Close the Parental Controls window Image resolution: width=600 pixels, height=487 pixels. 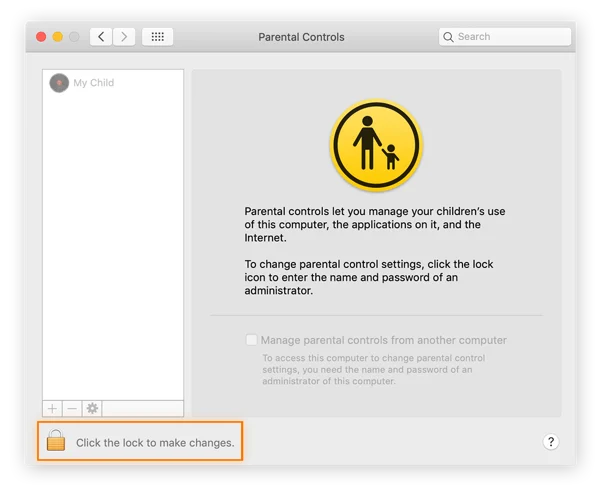[41, 37]
